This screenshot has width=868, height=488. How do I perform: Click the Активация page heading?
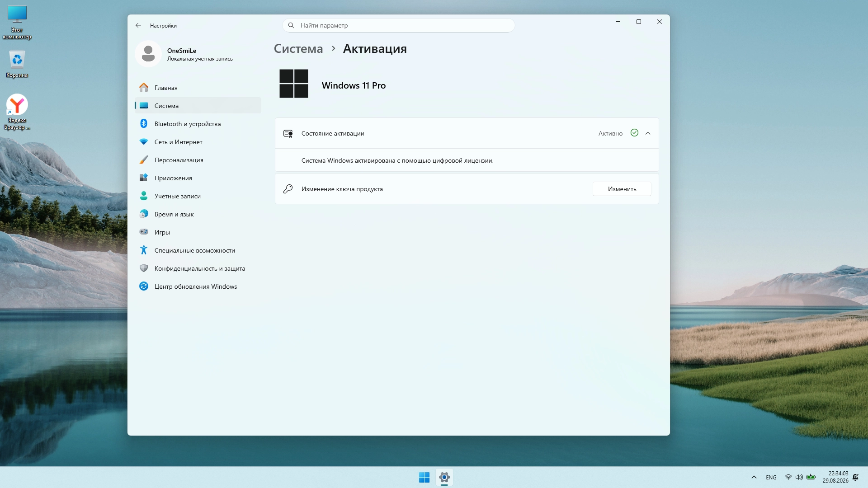click(x=375, y=49)
